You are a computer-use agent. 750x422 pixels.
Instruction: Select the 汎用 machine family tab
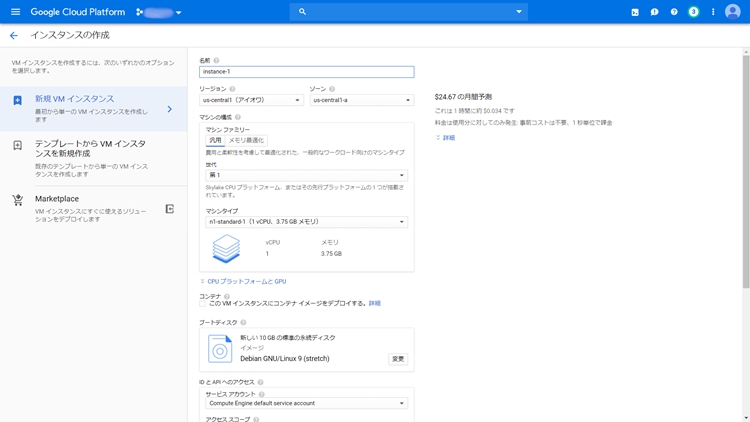215,140
